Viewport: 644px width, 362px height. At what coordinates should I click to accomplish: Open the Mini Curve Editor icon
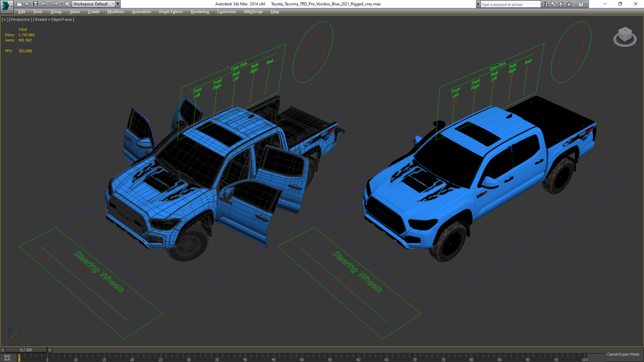pos(7,358)
